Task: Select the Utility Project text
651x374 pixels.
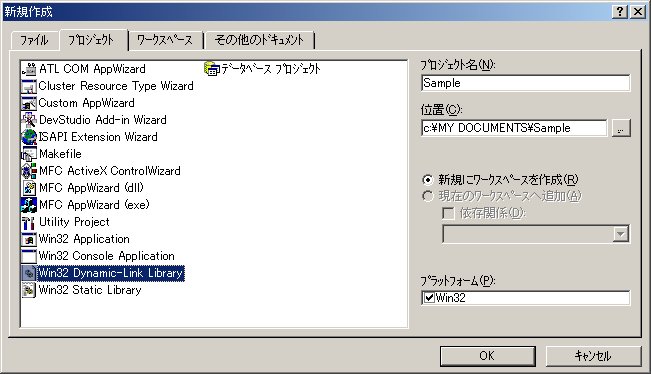Action: pos(74,222)
